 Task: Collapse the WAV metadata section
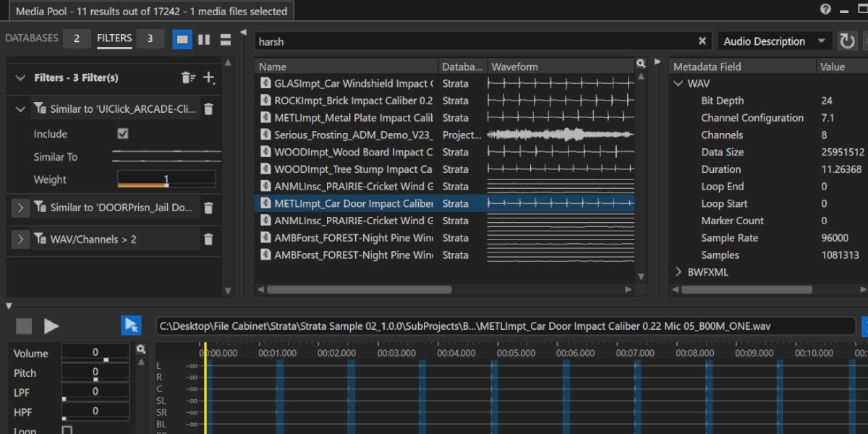point(678,83)
